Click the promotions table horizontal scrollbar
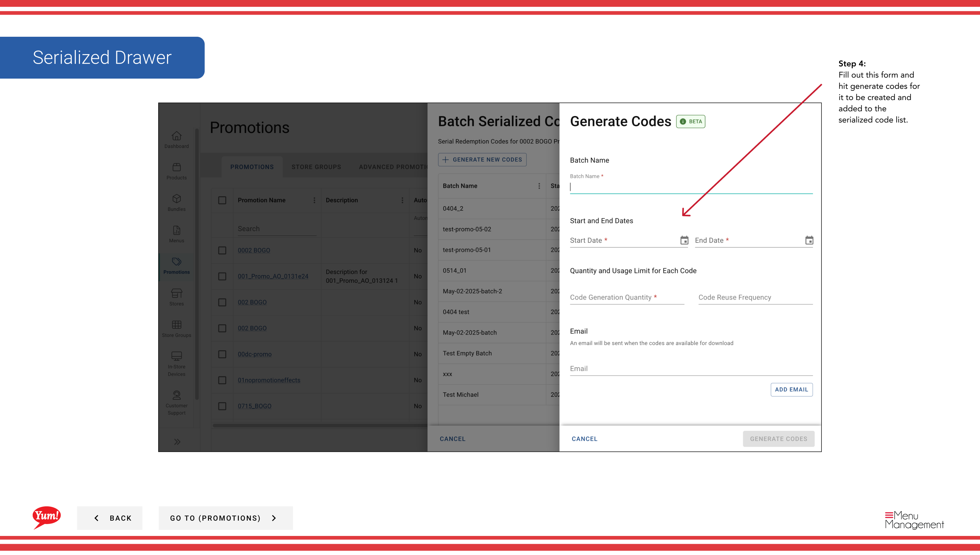The width and height of the screenshot is (980, 555). (320, 425)
